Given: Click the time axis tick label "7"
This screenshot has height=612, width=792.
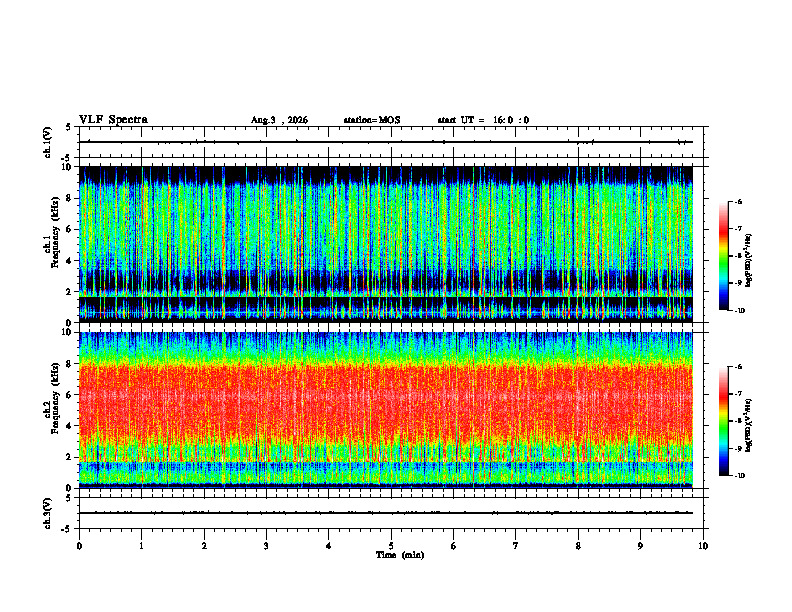Looking at the screenshot, I should pos(516,546).
